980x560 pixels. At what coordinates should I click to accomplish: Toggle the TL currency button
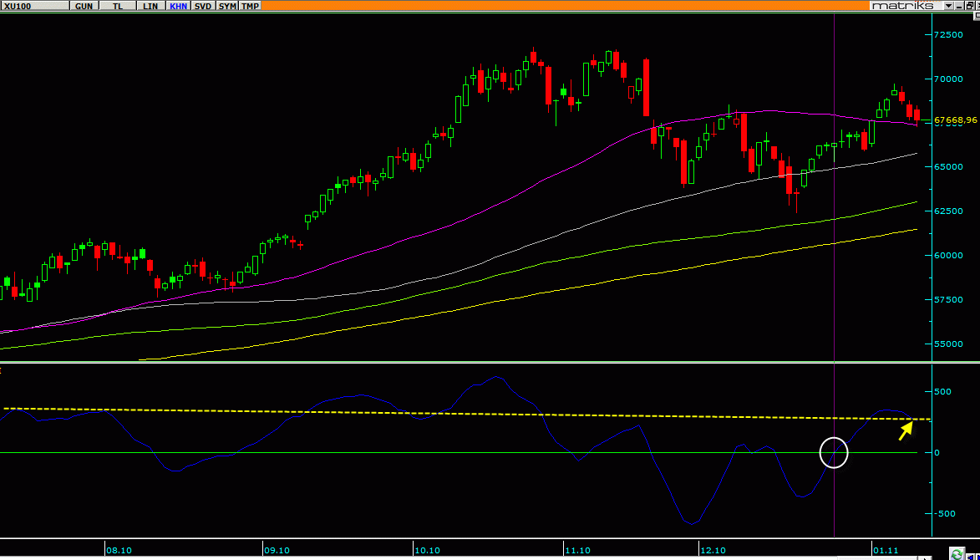pos(118,6)
